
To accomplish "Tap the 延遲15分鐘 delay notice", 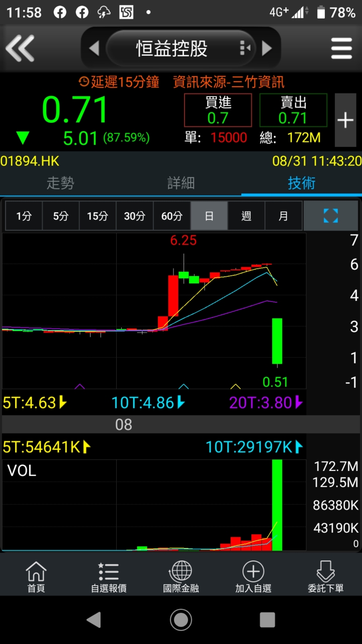I will click(119, 82).
